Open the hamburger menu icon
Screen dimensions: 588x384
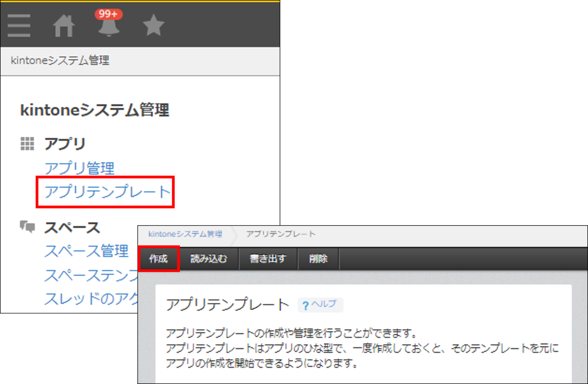tap(19, 26)
